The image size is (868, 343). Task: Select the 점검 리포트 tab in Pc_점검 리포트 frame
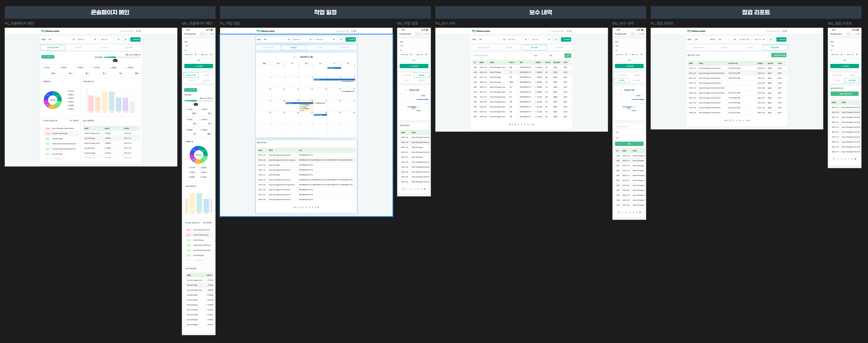[x=775, y=47]
